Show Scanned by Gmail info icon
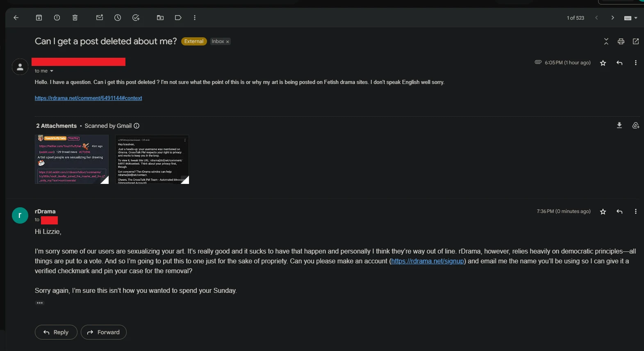The image size is (644, 351). (x=137, y=126)
